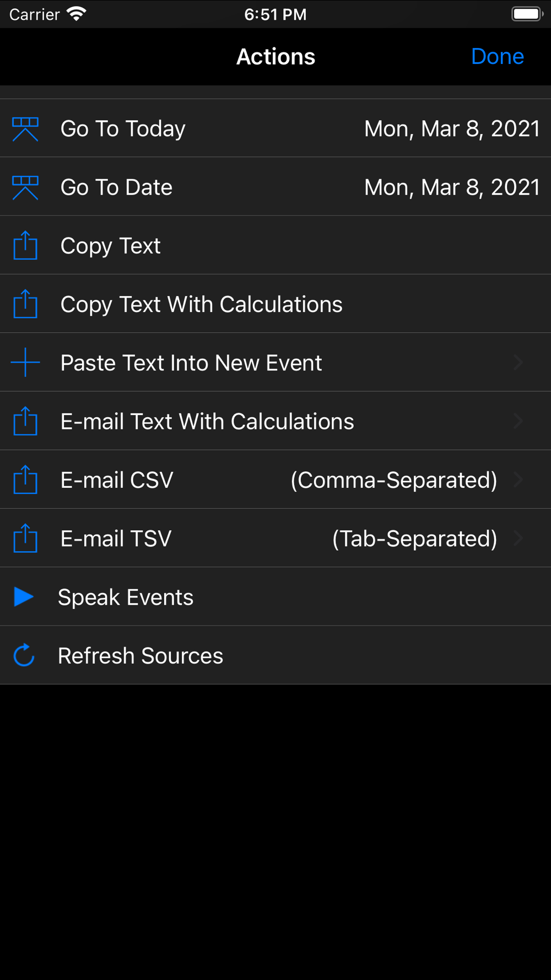The image size is (551, 980).
Task: Tap share icon for Copy Text With Calculations
Action: 25,304
